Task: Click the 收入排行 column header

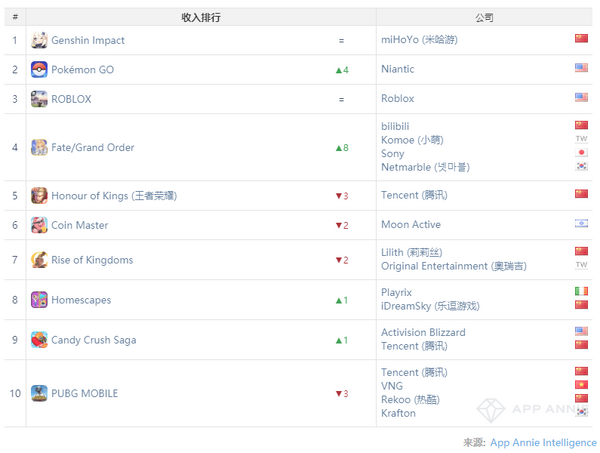Action: [200, 17]
